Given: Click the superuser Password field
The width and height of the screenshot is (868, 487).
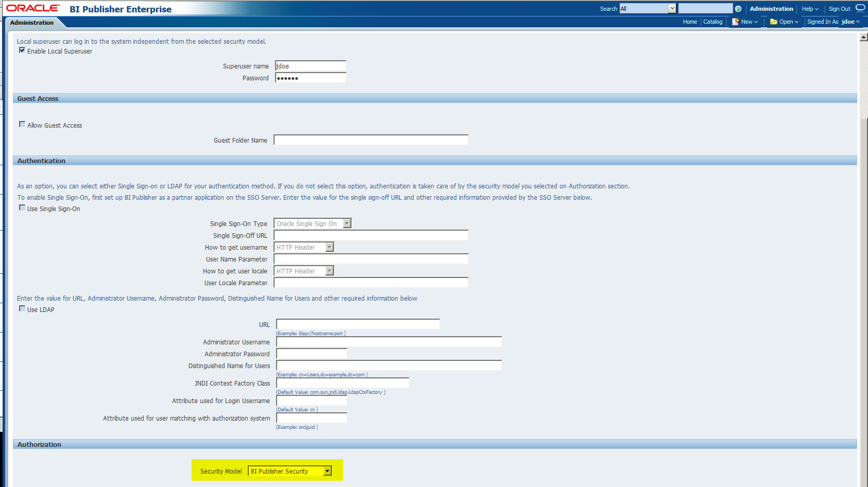Looking at the screenshot, I should [x=311, y=78].
